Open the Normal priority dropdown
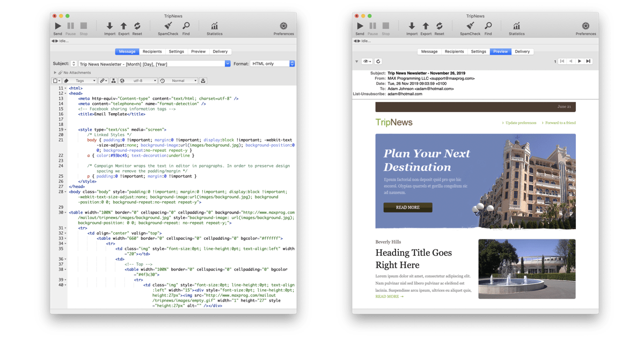This screenshot has height=338, width=644. [x=179, y=81]
